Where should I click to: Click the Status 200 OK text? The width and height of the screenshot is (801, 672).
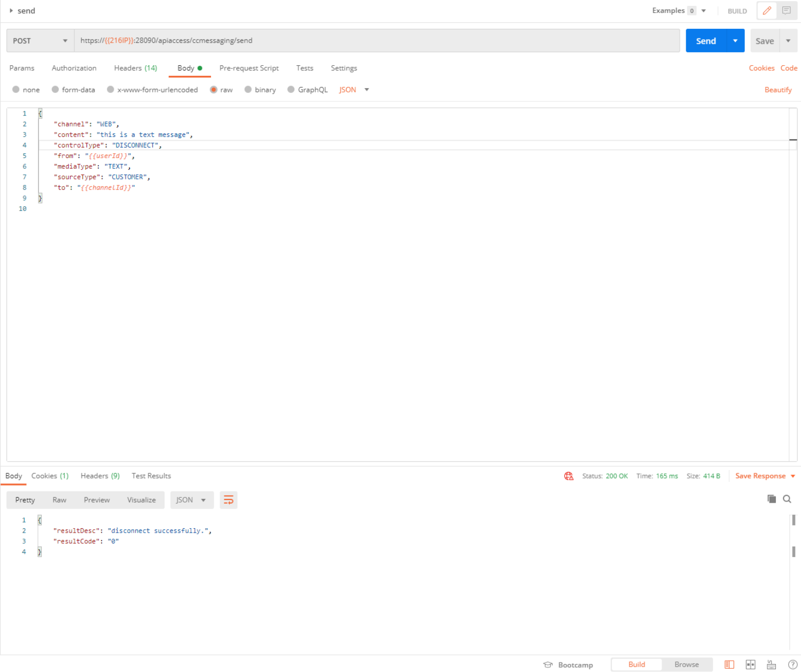[x=605, y=476]
